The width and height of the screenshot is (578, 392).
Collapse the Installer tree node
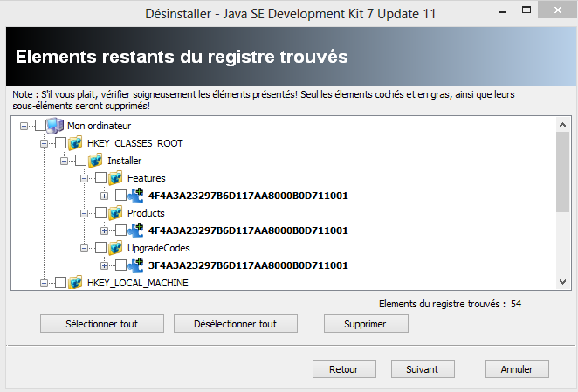tap(64, 161)
